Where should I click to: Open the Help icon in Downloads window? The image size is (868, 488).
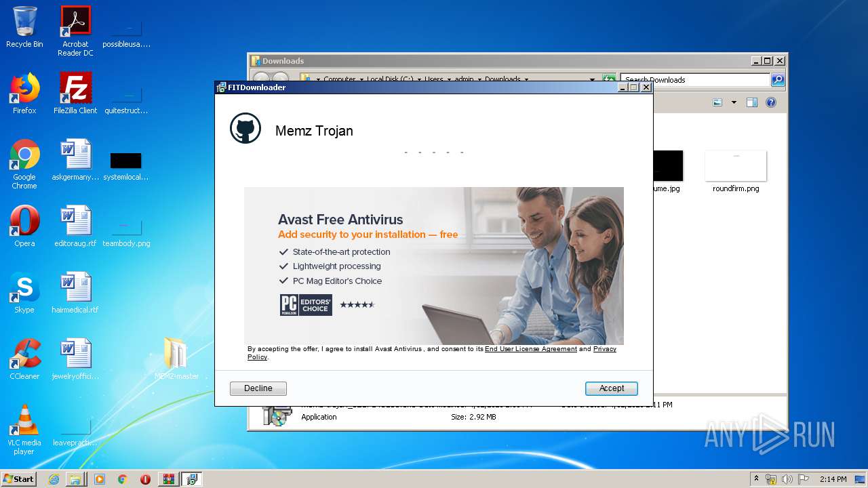pos(770,102)
